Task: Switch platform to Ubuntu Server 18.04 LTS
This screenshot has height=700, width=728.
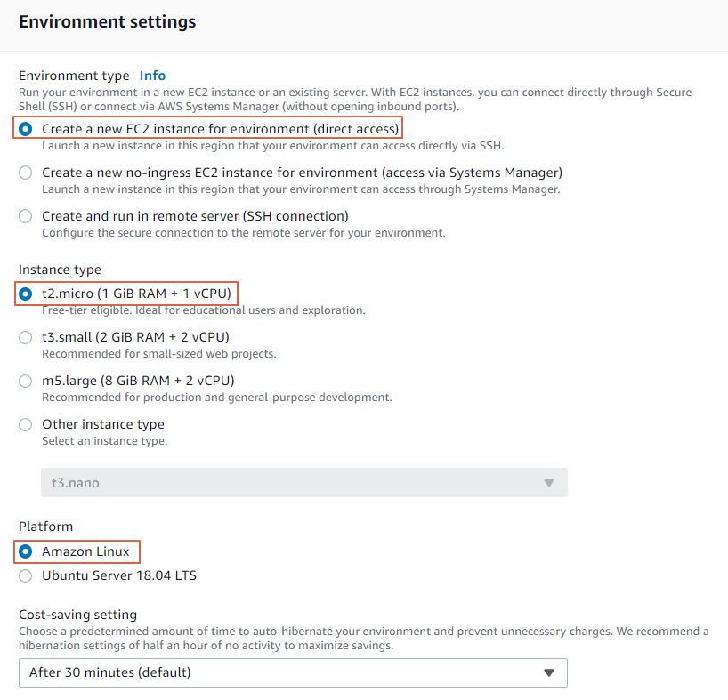Action: pos(26,575)
